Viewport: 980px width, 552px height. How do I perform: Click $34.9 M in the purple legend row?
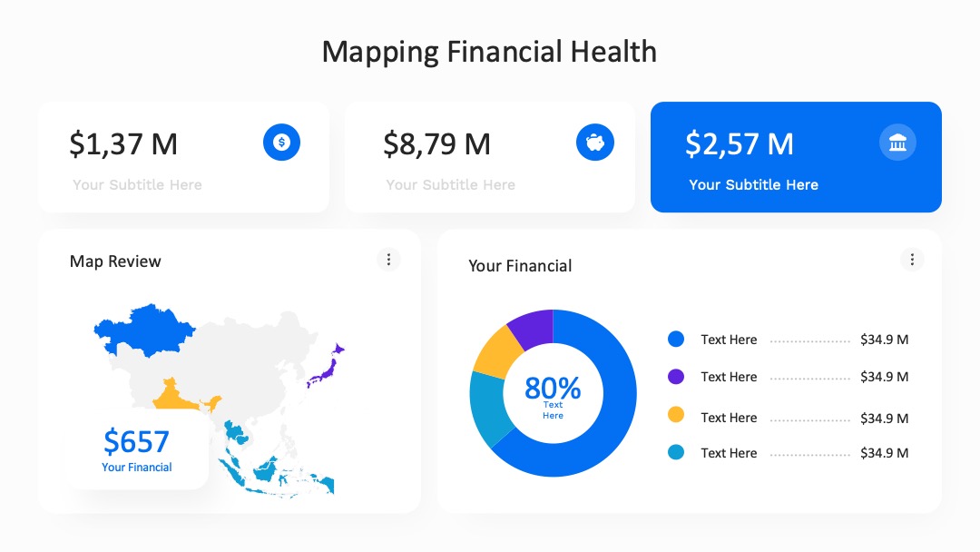[x=885, y=377]
